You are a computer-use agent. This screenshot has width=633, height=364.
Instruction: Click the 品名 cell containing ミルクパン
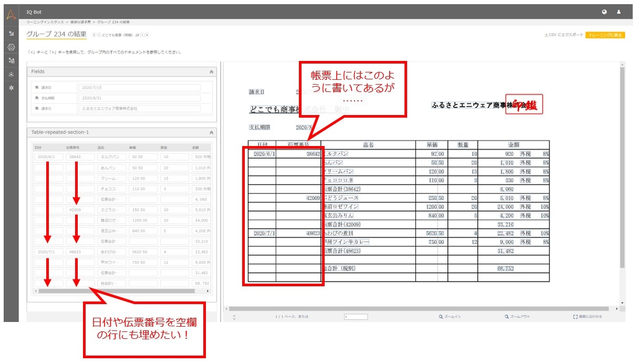[111, 157]
